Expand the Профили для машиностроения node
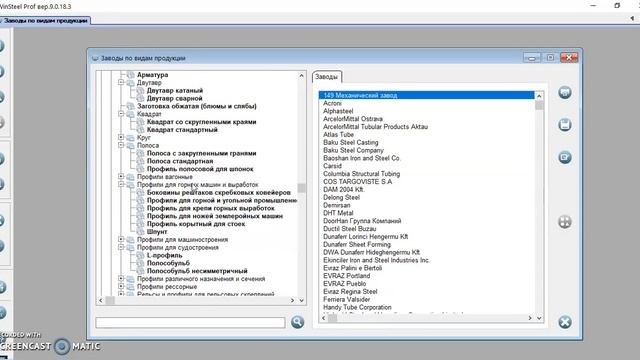640x360 pixels. coord(121,239)
